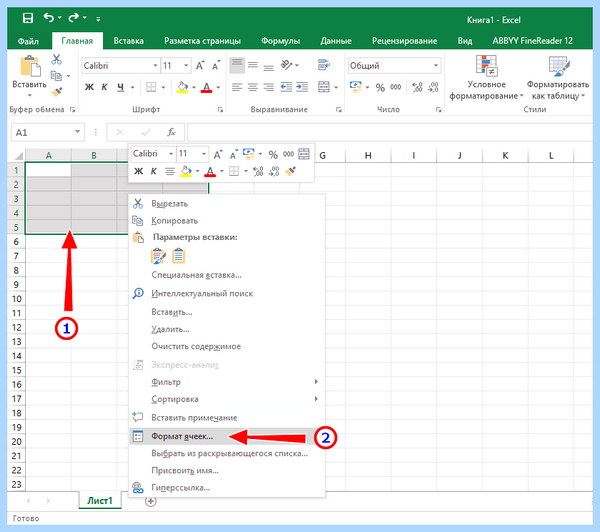This screenshot has width=600, height=532.
Task: Undo the last action
Action: [x=49, y=18]
